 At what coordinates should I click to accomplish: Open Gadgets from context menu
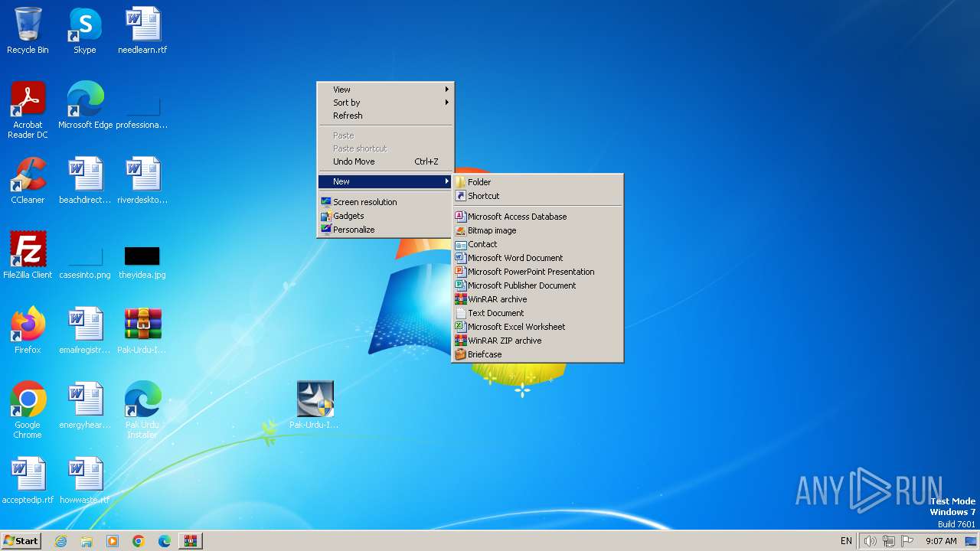coord(386,216)
